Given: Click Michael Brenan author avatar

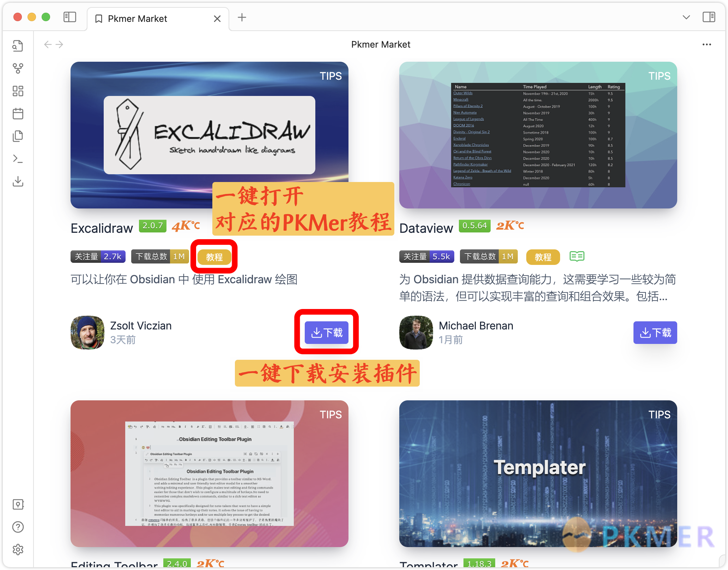Looking at the screenshot, I should [x=416, y=333].
